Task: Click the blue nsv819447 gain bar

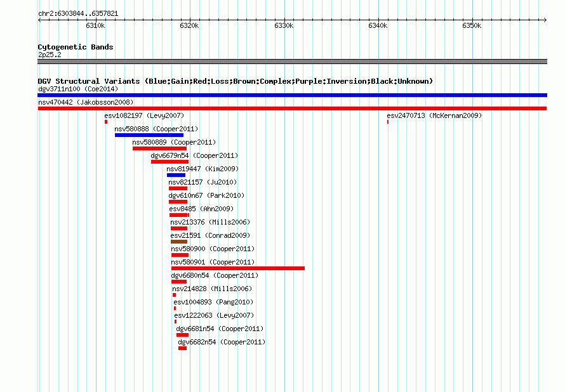Action: (176, 175)
